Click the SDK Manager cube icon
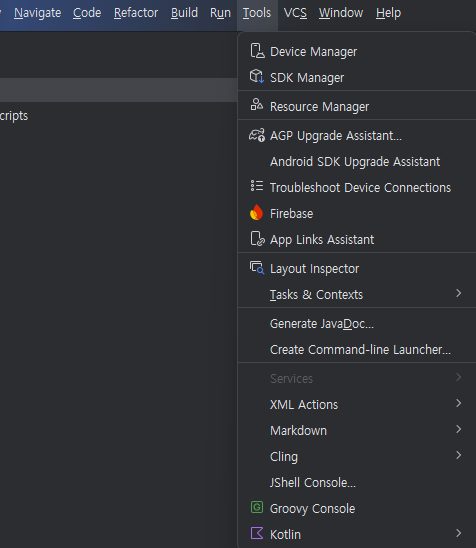476x548 pixels. (x=257, y=76)
